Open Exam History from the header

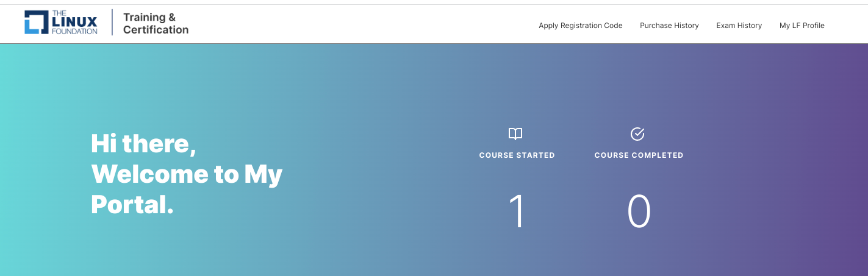739,26
